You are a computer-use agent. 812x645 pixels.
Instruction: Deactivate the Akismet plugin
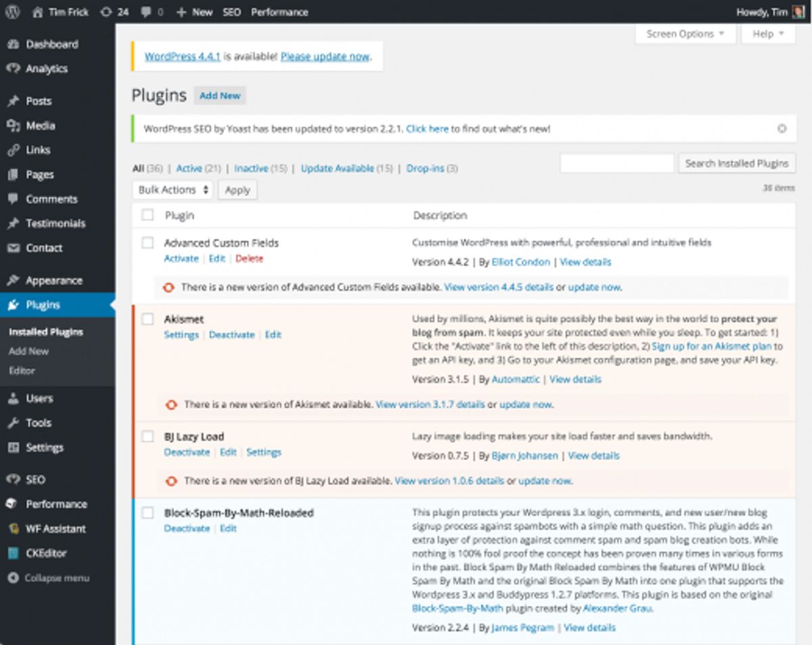pos(231,334)
